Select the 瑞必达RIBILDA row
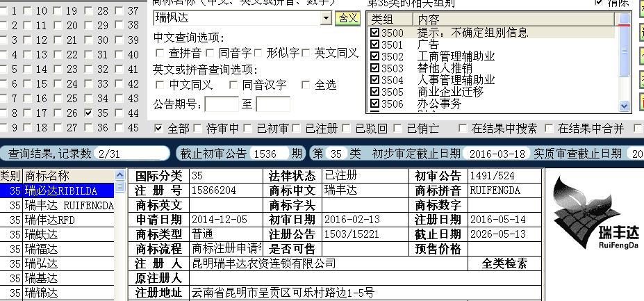The height and width of the screenshot is (301, 644). tap(57, 190)
